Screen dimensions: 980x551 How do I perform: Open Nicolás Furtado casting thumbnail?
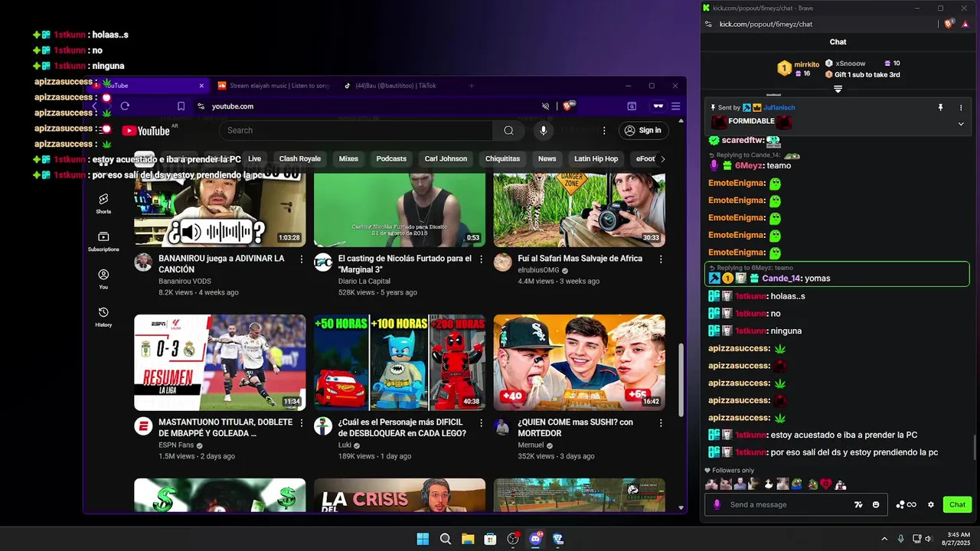pos(400,210)
